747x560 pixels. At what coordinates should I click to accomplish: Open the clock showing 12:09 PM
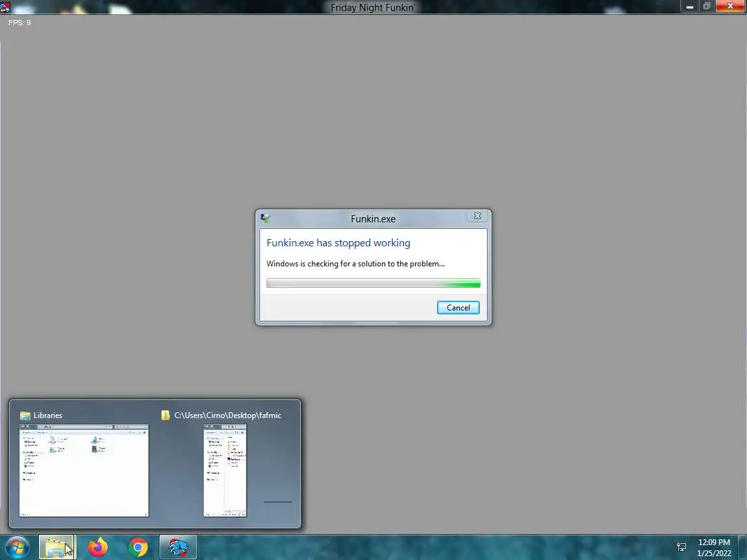pyautogui.click(x=714, y=548)
